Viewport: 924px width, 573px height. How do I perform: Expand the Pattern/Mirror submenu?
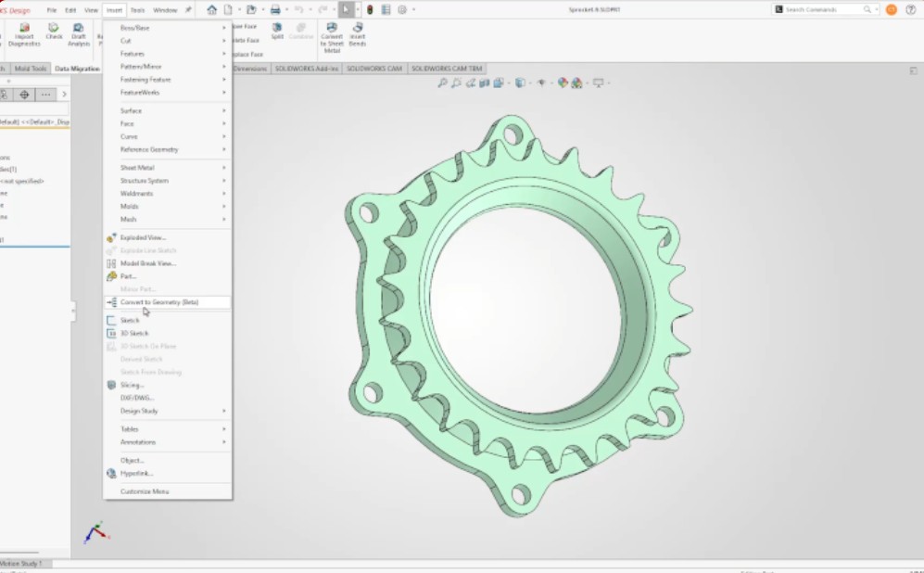168,67
